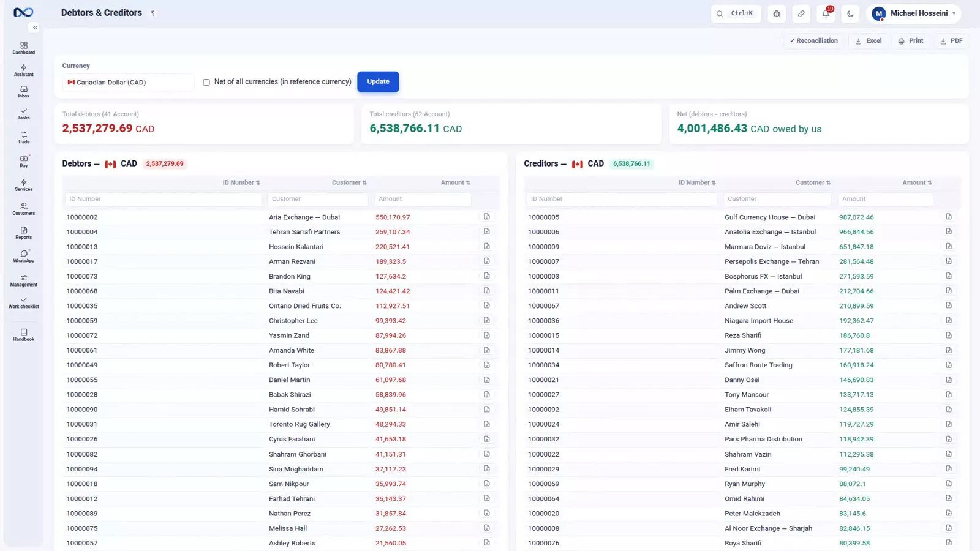
Task: Export to Excel
Action: pos(869,41)
